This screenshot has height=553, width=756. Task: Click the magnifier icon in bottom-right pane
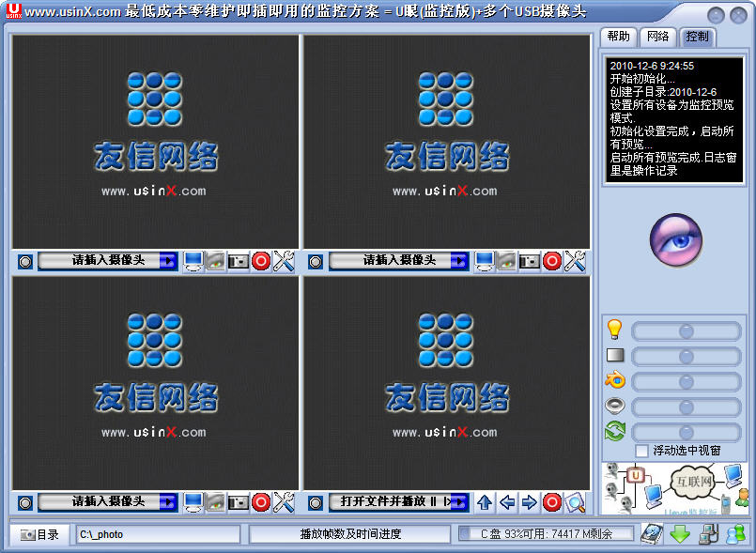pos(575,502)
